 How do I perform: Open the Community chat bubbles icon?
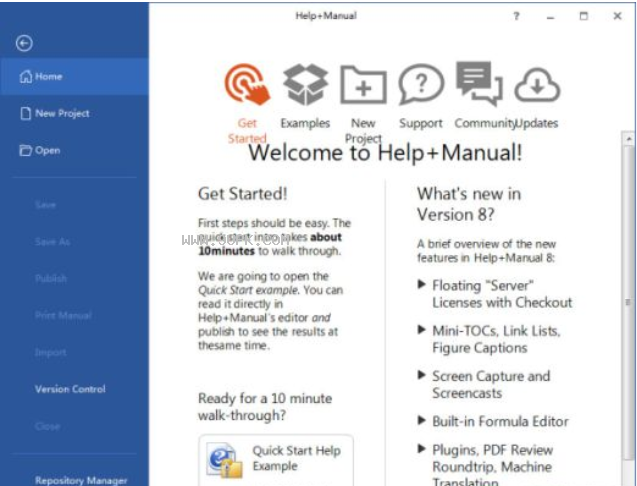479,83
